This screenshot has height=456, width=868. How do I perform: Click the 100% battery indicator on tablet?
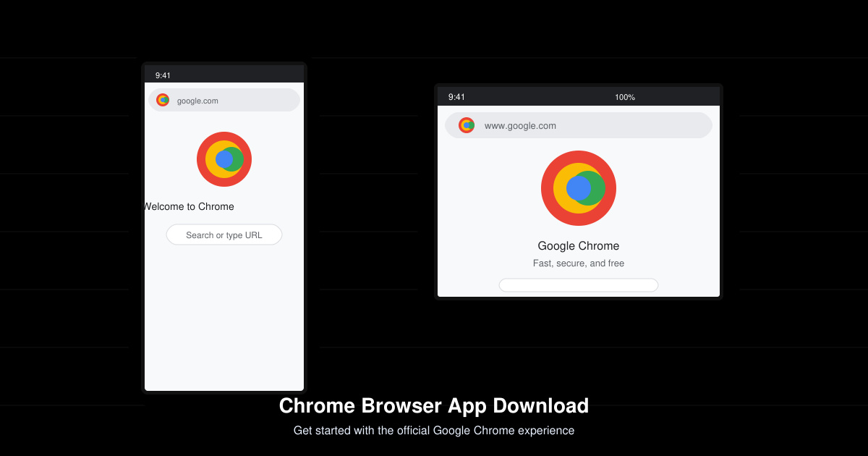coord(625,97)
